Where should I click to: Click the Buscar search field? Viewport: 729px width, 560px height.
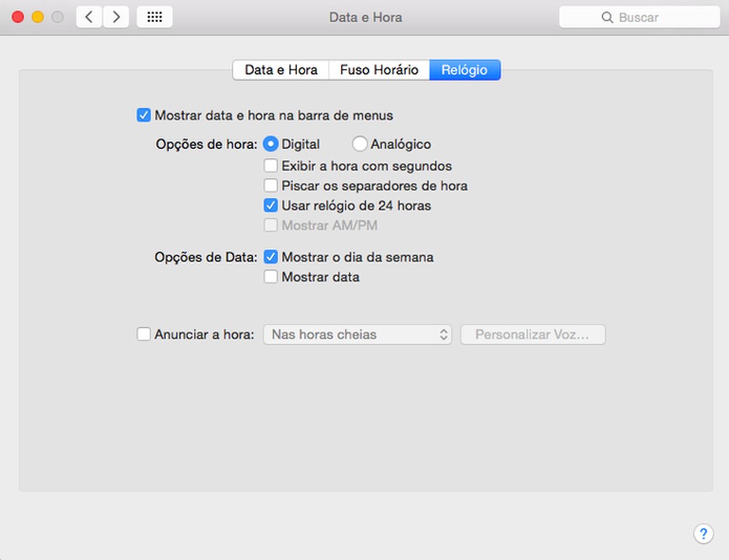pos(639,17)
